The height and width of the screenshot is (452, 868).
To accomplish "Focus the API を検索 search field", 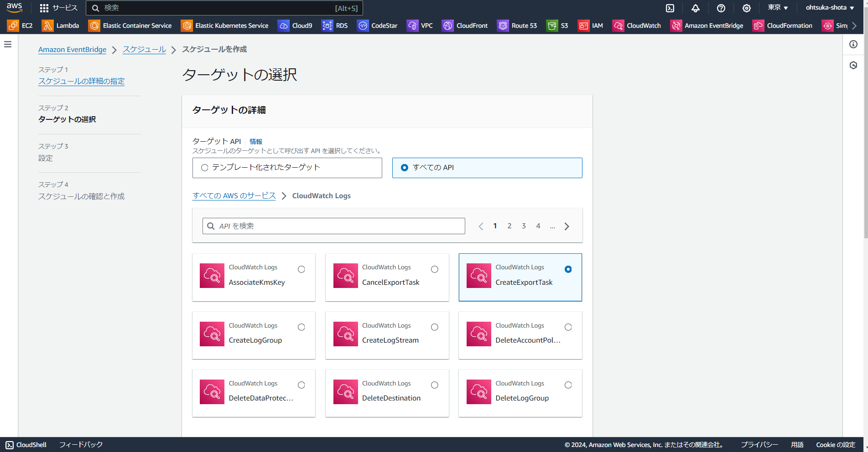I will point(334,226).
